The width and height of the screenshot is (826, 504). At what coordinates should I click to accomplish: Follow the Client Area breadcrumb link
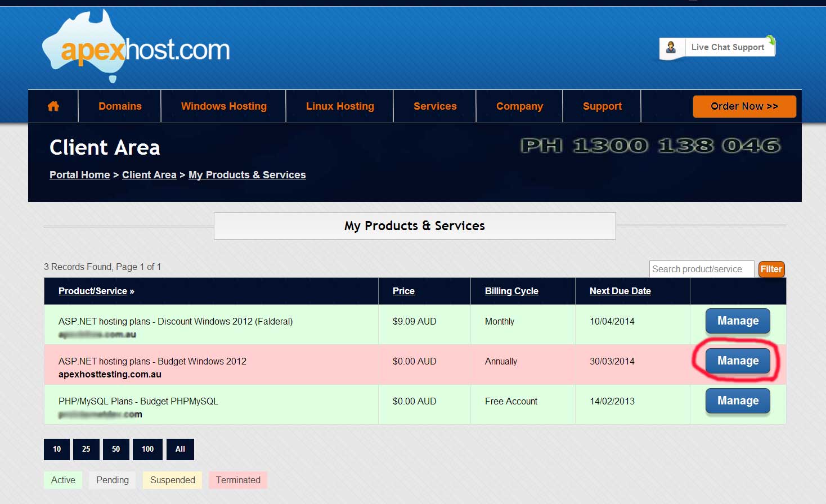pos(149,175)
